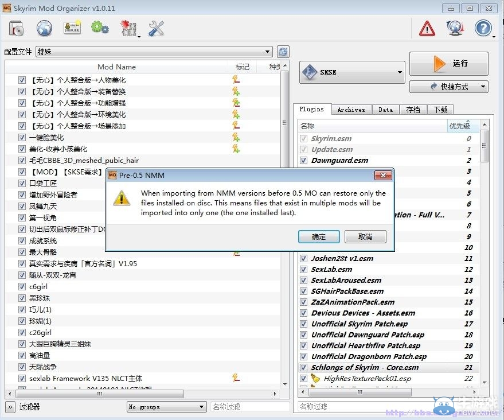504x420 pixels.
Task: Click the plugin list vertical scrollbar thumb
Action: point(484,146)
